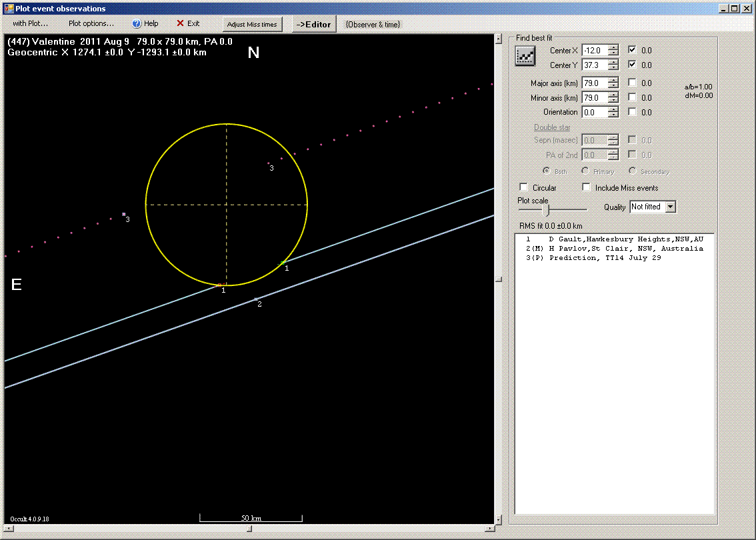The image size is (756, 540).
Task: Click the E compass label in plot
Action: (x=17, y=285)
